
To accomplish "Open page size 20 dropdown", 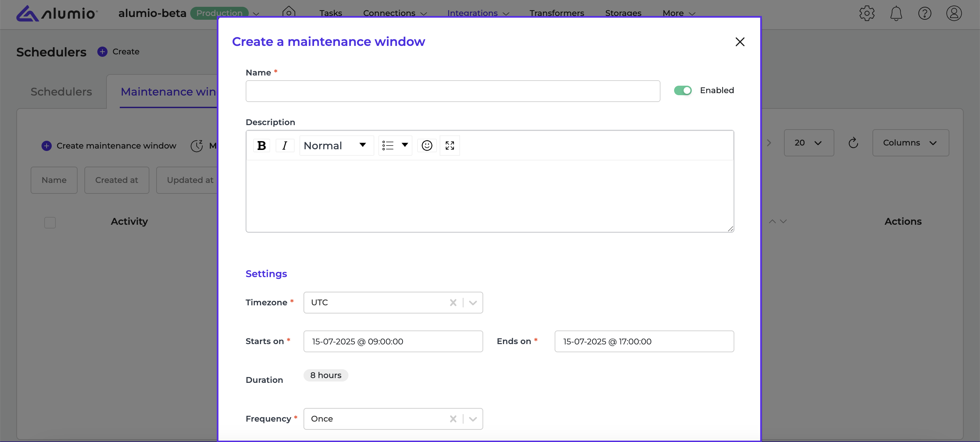I will [x=809, y=142].
